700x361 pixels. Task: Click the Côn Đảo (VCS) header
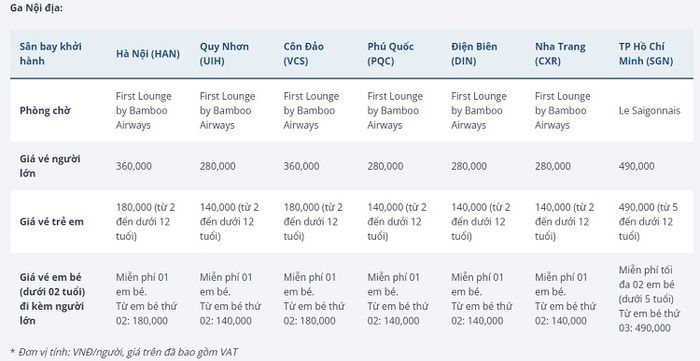tap(304, 54)
